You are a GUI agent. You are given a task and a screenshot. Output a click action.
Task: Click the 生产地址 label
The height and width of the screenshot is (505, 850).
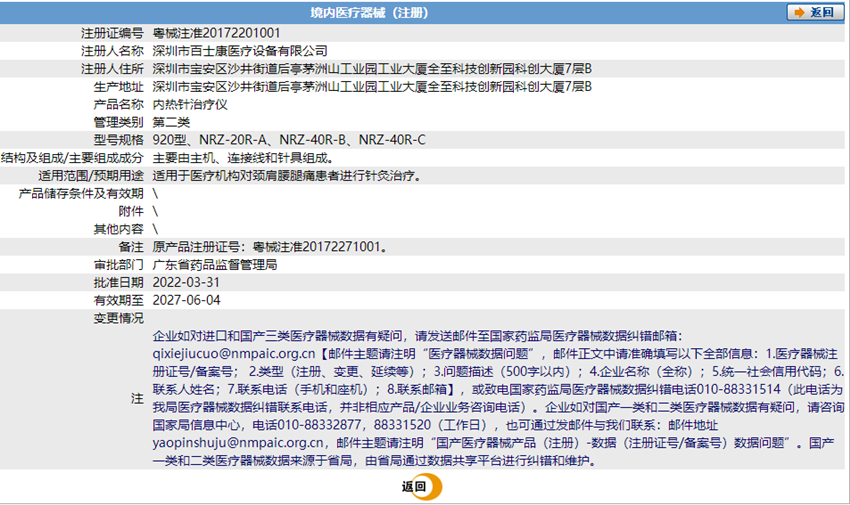click(119, 87)
